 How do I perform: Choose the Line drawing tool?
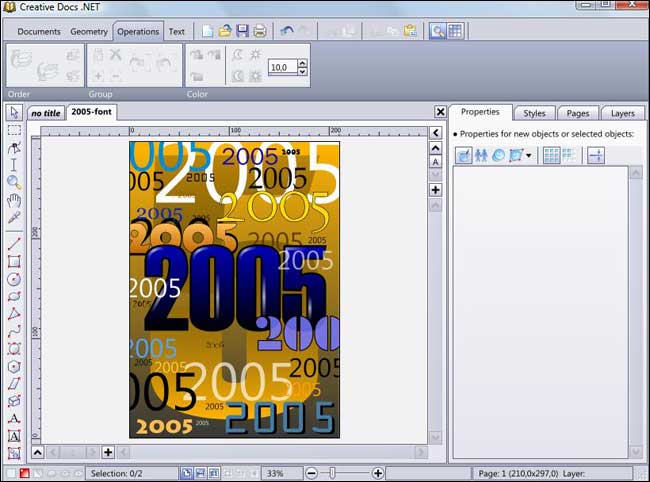(14, 244)
